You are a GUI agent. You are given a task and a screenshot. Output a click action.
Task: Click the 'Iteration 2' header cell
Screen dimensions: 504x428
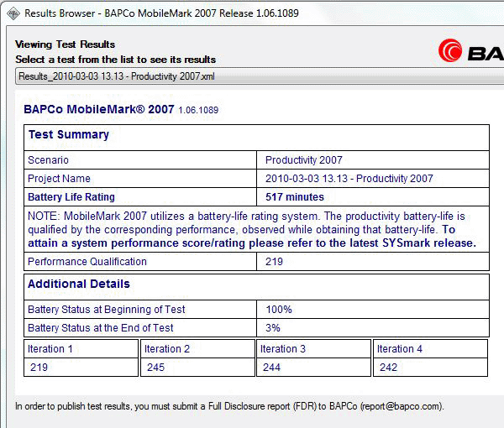[x=197, y=348]
